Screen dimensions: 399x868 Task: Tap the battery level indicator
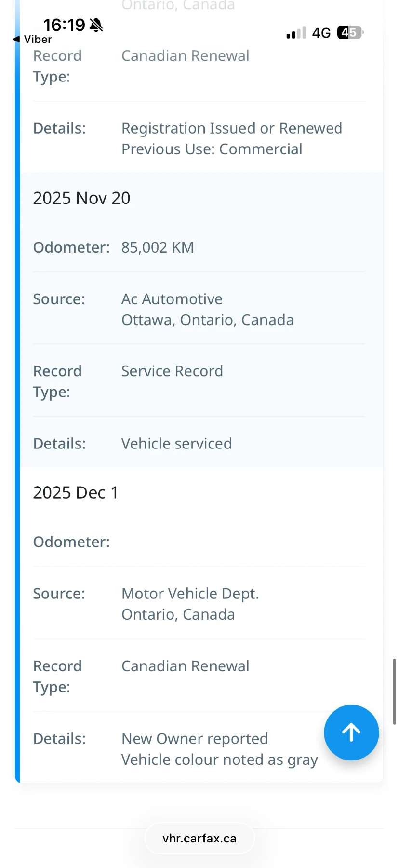(350, 33)
